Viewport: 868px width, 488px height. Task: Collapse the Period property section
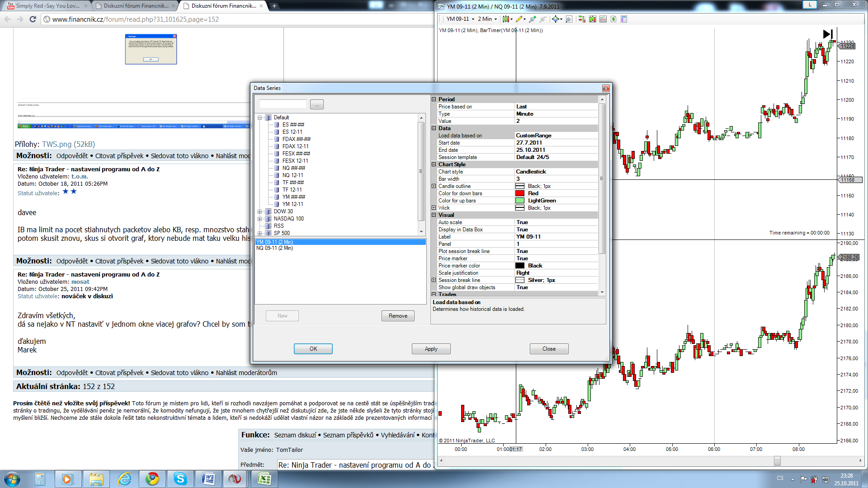coord(434,99)
